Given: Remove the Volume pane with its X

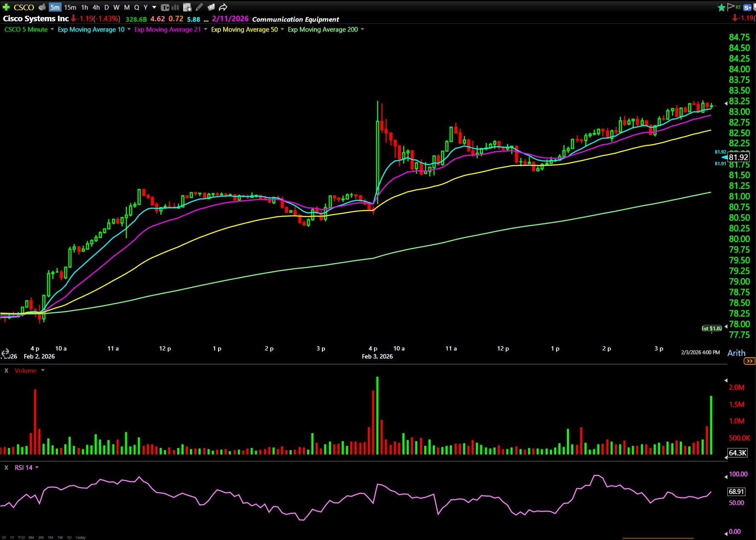Looking at the screenshot, I should (6, 371).
